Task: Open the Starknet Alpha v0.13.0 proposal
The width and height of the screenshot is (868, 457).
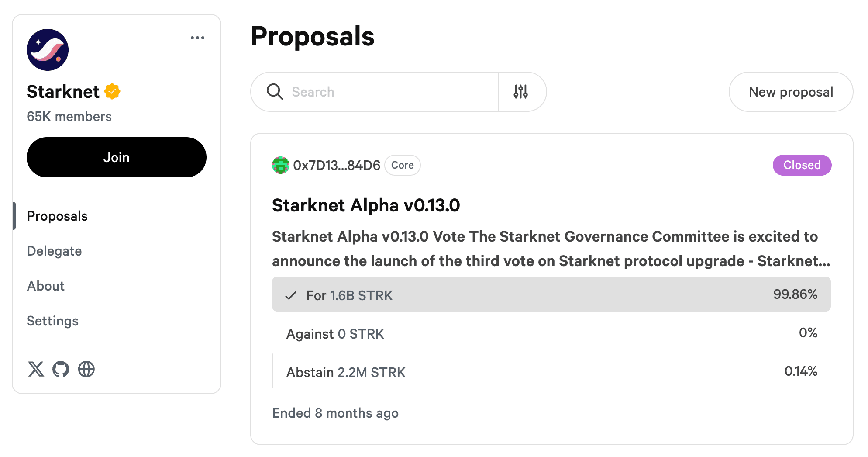Action: [366, 205]
